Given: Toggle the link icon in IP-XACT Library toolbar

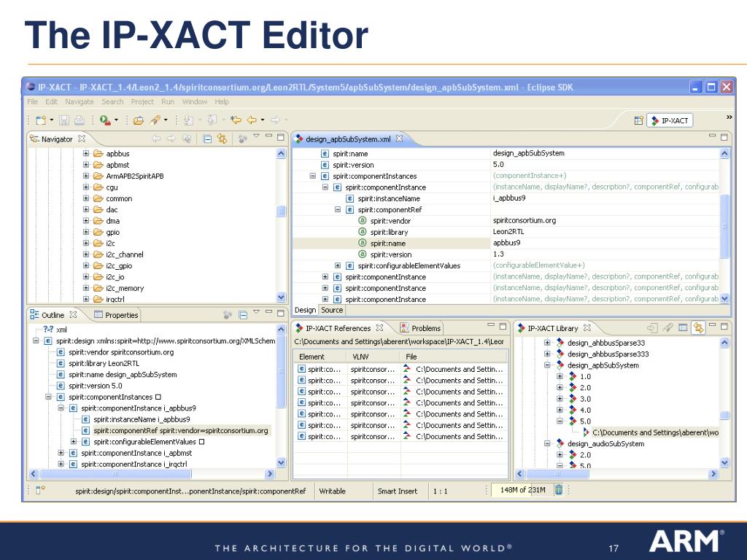Looking at the screenshot, I should click(698, 327).
